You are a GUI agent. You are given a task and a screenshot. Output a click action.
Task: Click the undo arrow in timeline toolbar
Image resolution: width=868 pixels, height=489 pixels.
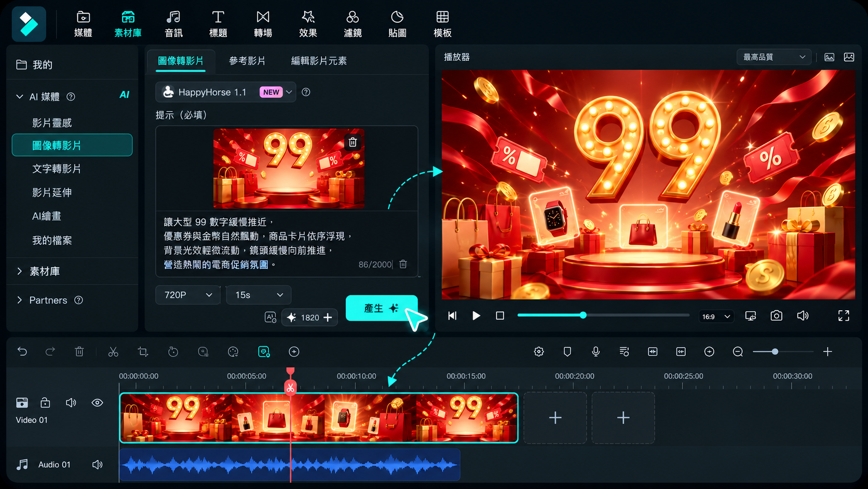pos(22,352)
